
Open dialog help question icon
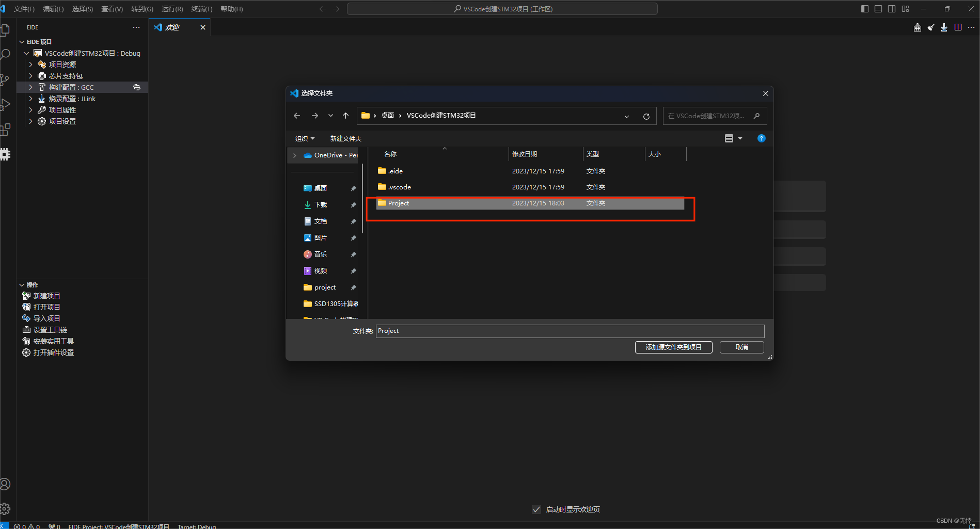pos(761,138)
